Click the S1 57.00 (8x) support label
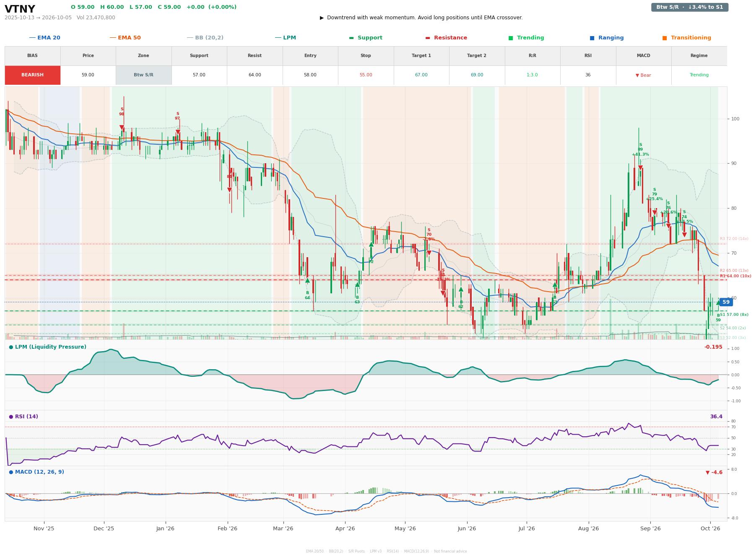 [x=734, y=315]
